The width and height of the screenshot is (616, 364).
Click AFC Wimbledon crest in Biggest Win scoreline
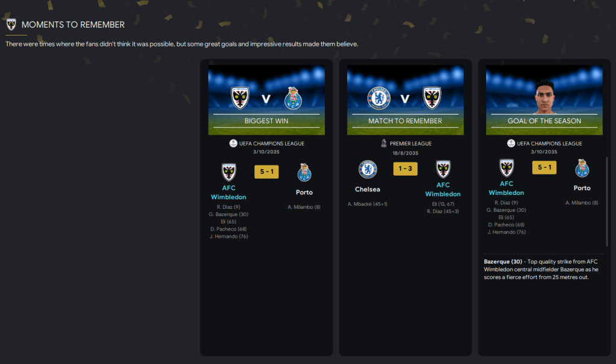tap(229, 172)
